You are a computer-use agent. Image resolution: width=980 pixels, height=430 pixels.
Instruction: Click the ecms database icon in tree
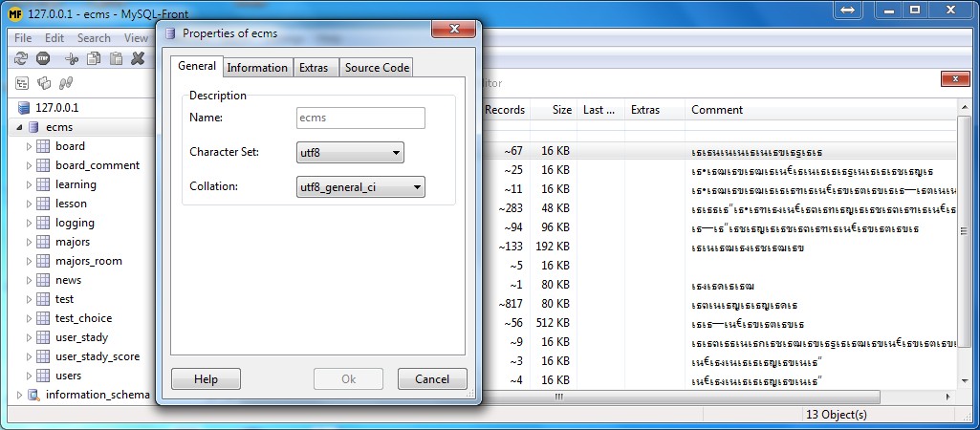[33, 127]
